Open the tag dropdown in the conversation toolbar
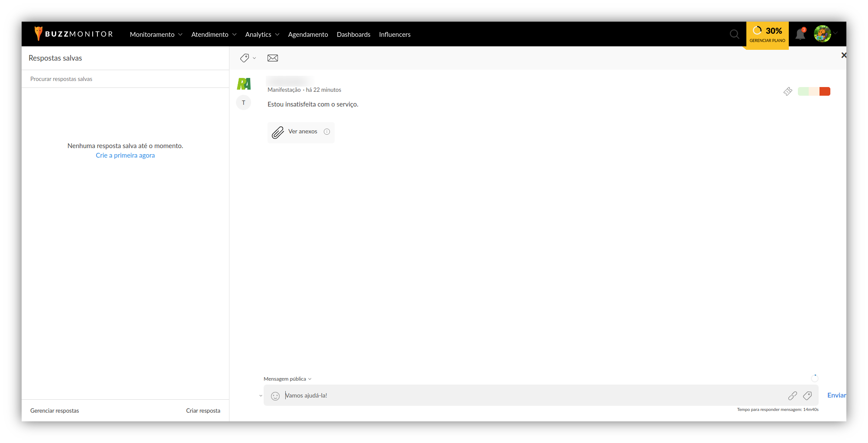Screen dimensions: 868x443 pos(248,58)
